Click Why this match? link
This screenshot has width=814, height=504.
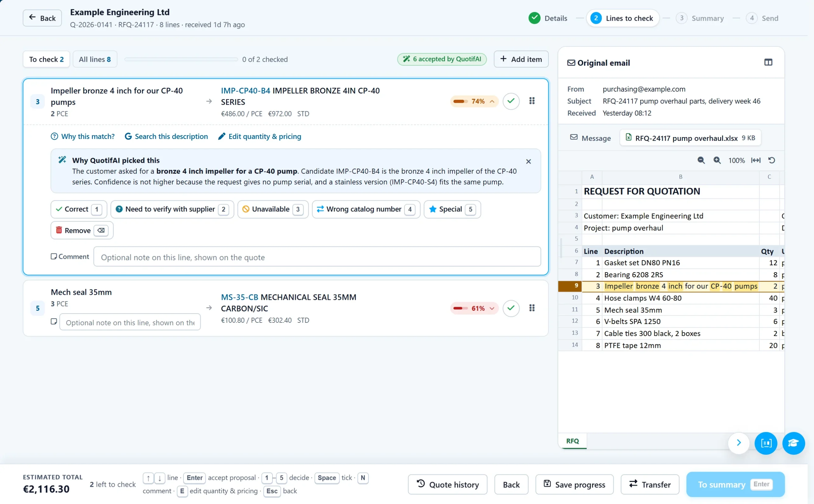tap(82, 136)
